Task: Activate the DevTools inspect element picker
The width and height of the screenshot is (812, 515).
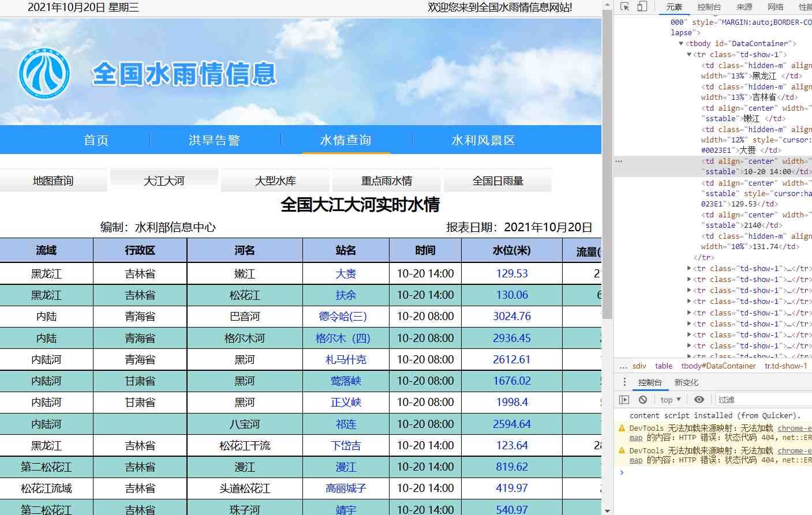Action: [x=624, y=7]
